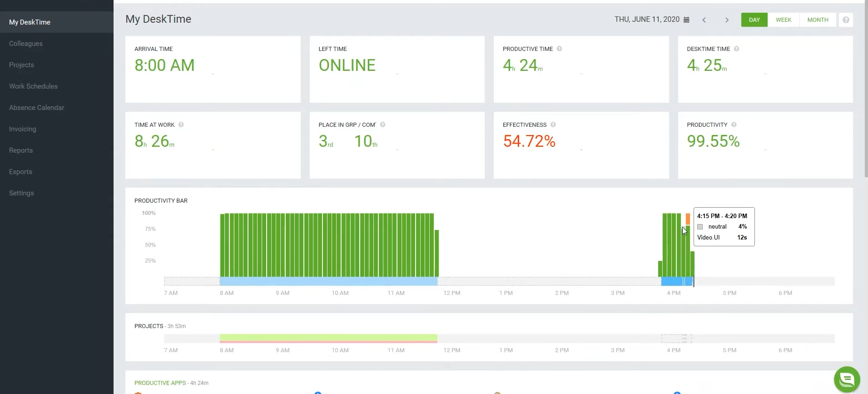Open the calendar date picker icon
Viewport: 868px width, 394px height.
coord(686,20)
